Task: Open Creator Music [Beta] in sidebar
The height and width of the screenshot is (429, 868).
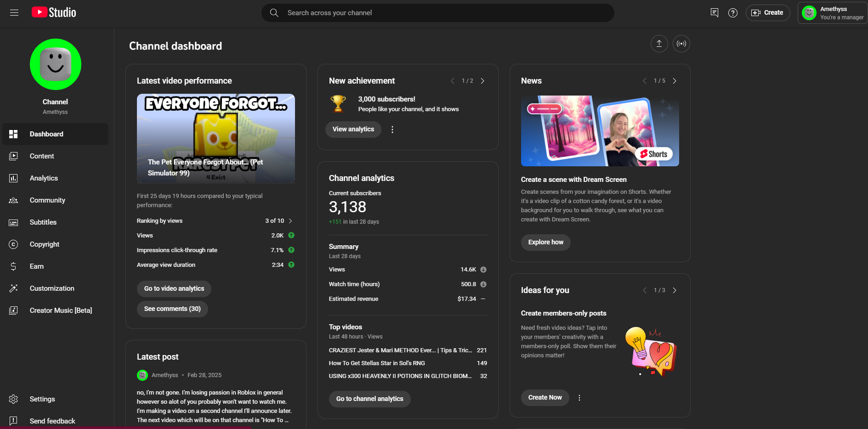Action: point(56,310)
